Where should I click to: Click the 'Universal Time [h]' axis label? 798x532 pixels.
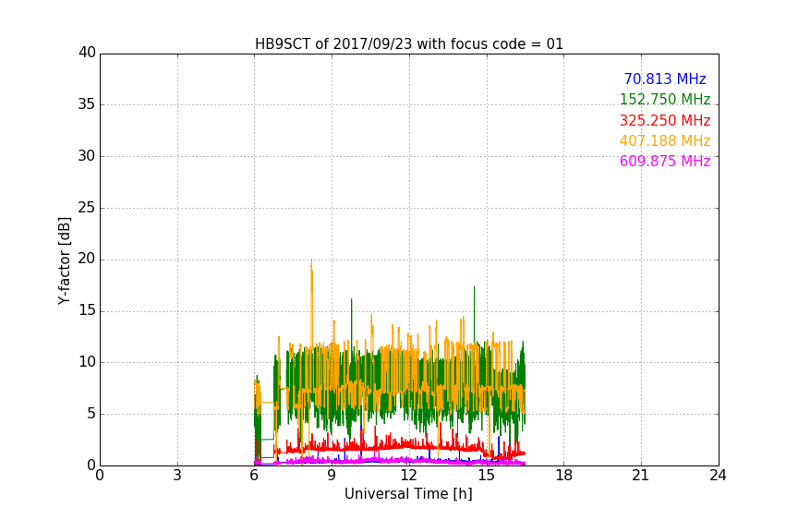pyautogui.click(x=408, y=494)
